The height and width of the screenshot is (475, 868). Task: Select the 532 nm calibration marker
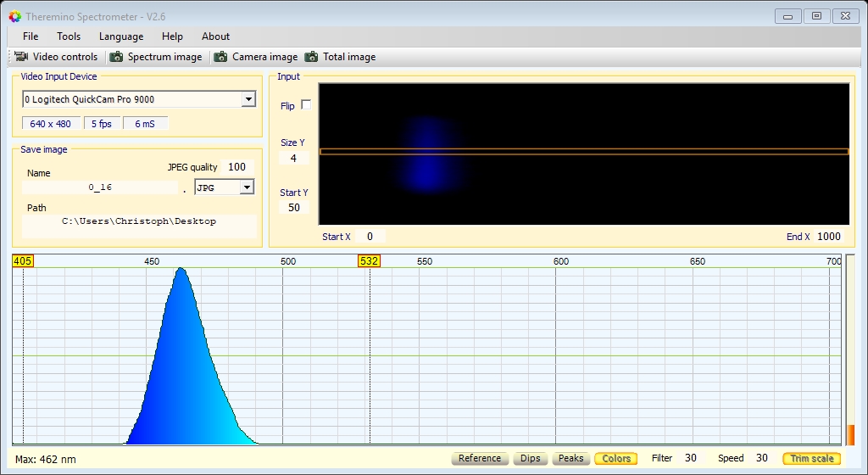(370, 260)
